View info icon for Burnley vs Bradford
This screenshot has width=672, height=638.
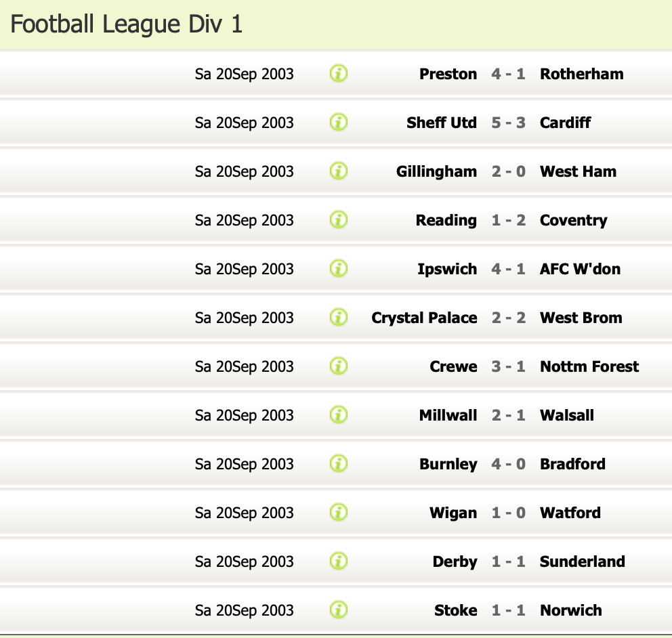(x=339, y=463)
